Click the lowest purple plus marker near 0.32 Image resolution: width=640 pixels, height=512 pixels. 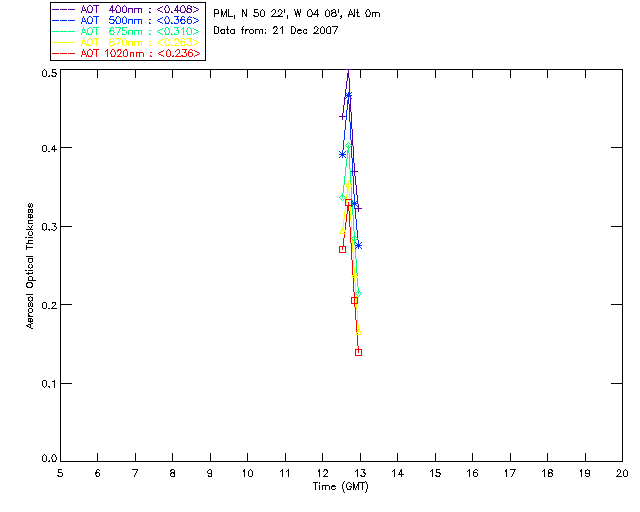pyautogui.click(x=358, y=209)
